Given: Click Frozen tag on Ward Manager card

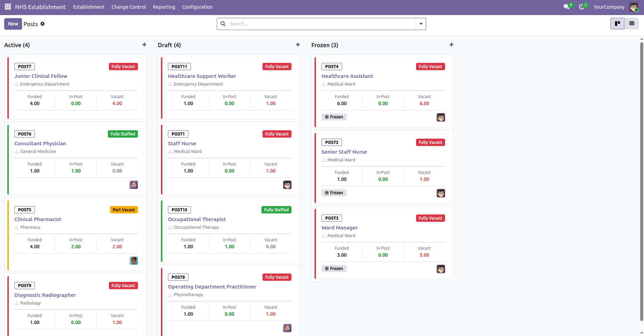Looking at the screenshot, I should tap(334, 269).
